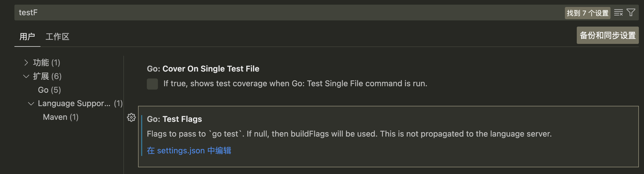This screenshot has width=644, height=174.
Task: Click the 备份和同步设置 button
Action: [607, 35]
